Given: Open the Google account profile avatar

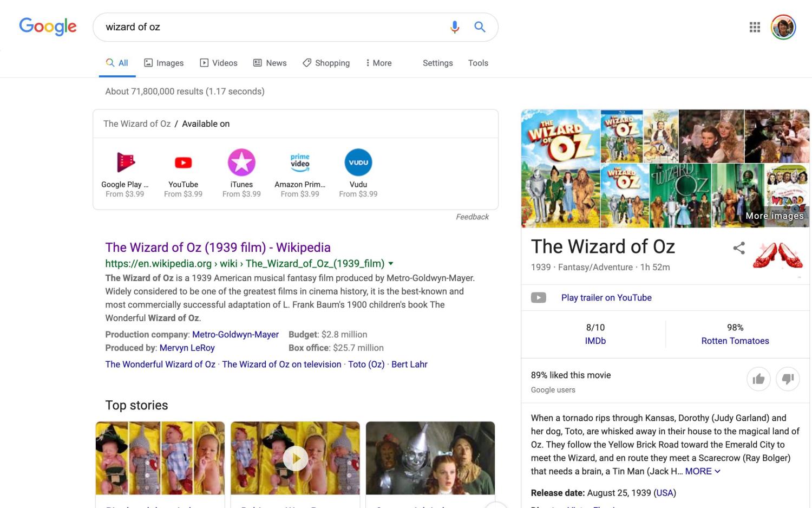Looking at the screenshot, I should 783,27.
